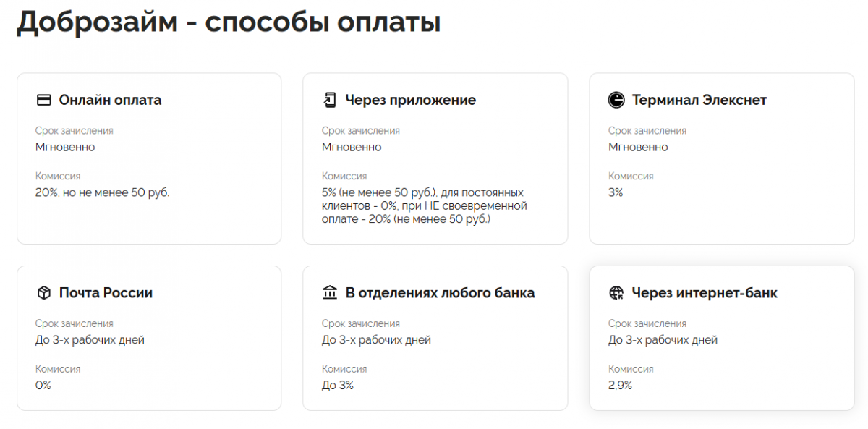
Task: Click the До 3% bank branch commission
Action: pos(338,385)
